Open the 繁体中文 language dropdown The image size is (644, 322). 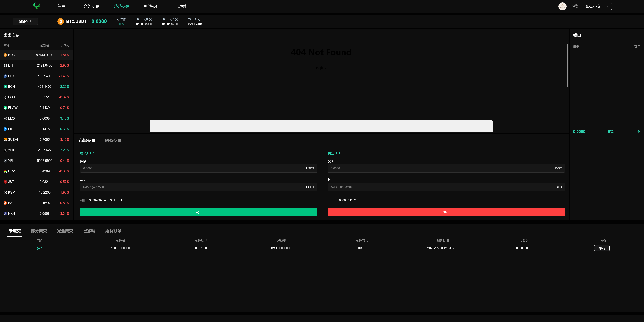coord(597,6)
